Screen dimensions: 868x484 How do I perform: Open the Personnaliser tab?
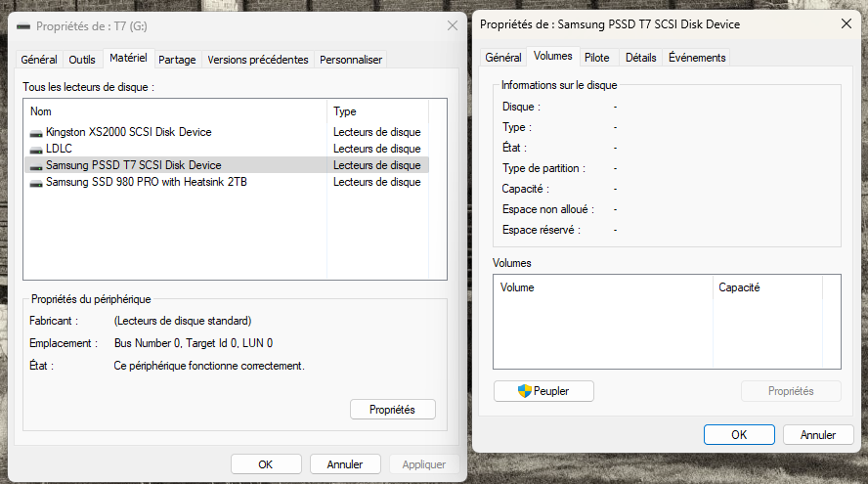coord(350,60)
